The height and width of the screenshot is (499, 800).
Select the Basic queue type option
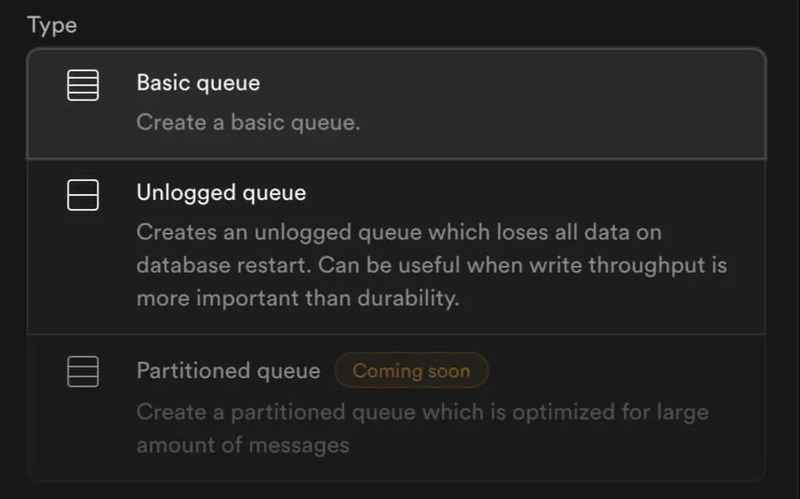point(396,103)
